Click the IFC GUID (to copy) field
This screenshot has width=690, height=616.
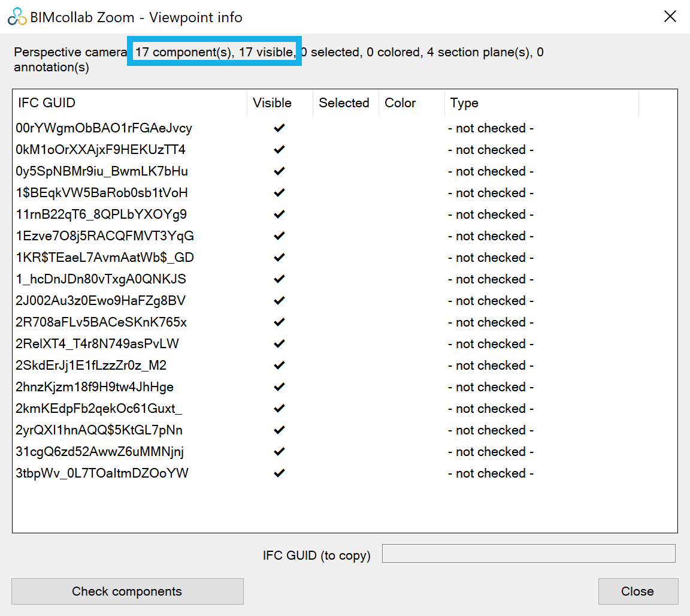pyautogui.click(x=528, y=554)
